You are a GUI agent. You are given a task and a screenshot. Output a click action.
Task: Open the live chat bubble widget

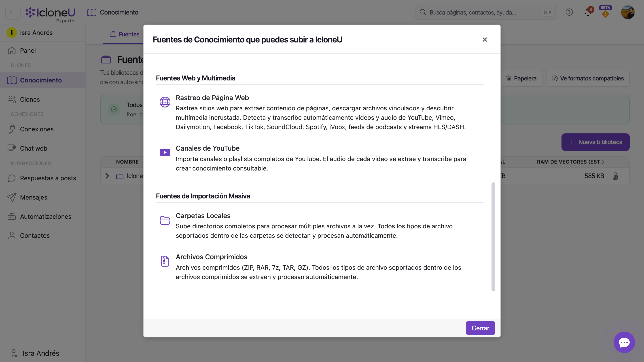[624, 342]
